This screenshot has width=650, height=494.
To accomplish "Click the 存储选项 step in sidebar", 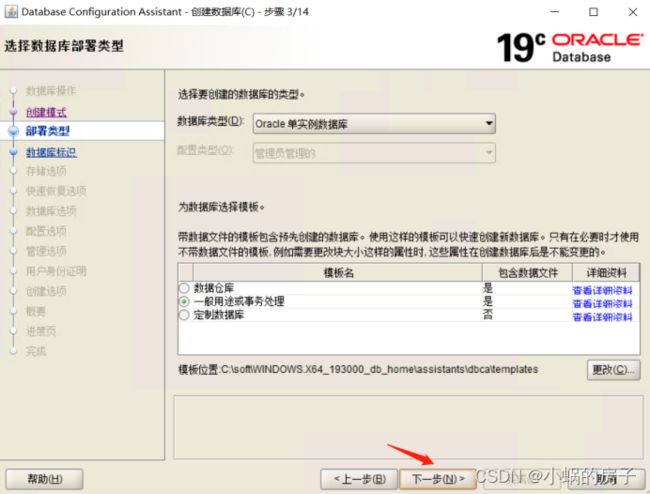I will click(46, 171).
